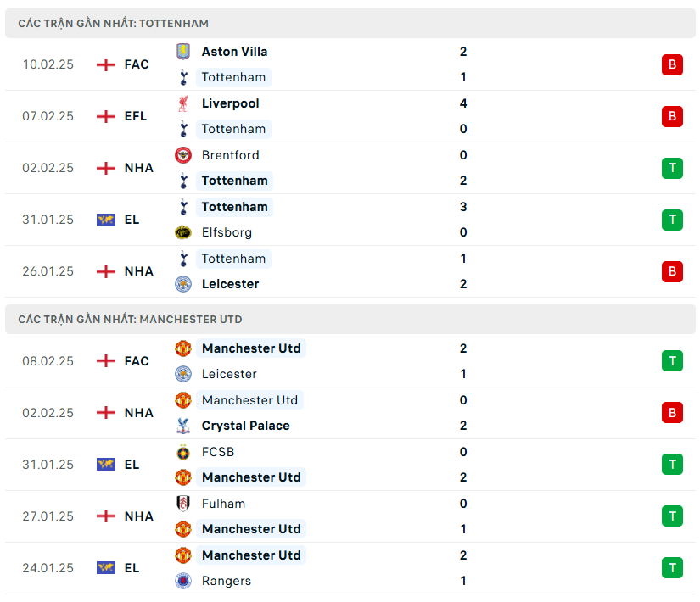Click the Aston Villa club crest
This screenshot has width=700, height=602.
click(x=183, y=52)
